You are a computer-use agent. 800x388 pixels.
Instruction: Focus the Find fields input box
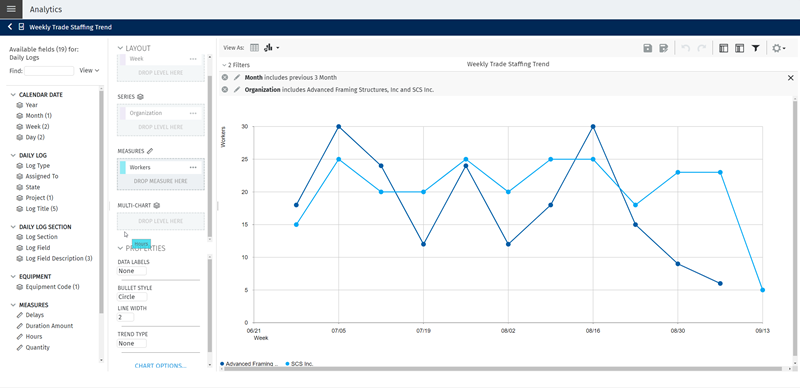coord(49,71)
